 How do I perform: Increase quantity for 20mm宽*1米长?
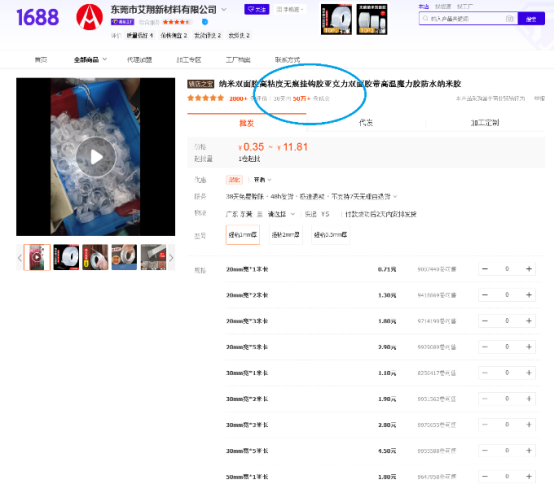pos(529,269)
